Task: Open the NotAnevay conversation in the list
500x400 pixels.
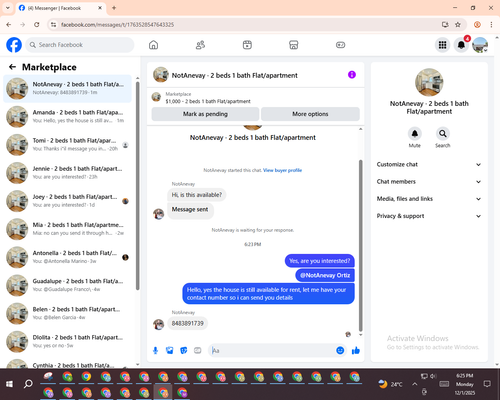Action: [x=67, y=89]
